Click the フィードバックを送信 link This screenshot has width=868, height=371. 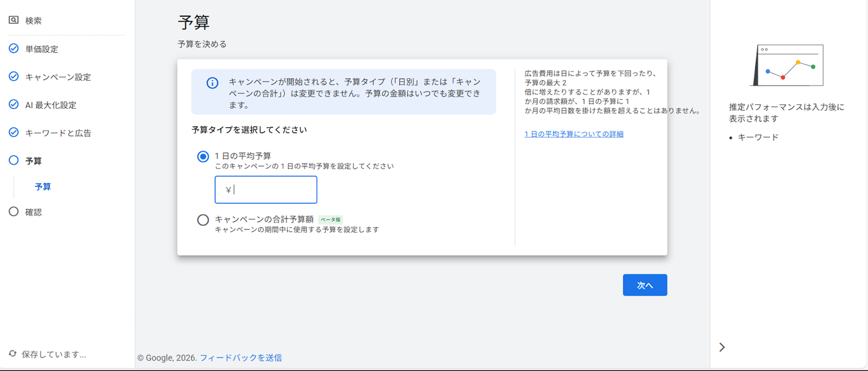click(240, 357)
